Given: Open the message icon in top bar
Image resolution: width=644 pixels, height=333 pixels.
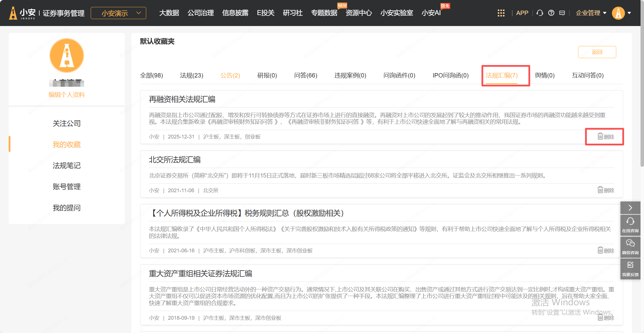Looking at the screenshot, I should (562, 13).
